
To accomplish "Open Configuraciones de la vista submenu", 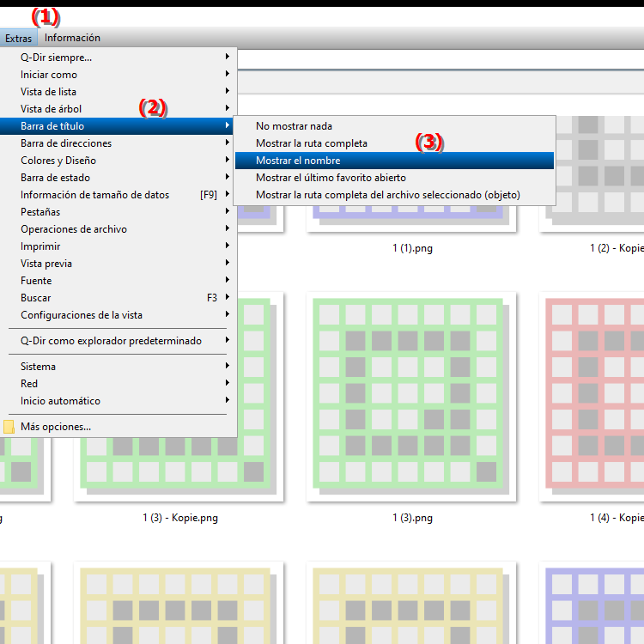I will pyautogui.click(x=118, y=315).
